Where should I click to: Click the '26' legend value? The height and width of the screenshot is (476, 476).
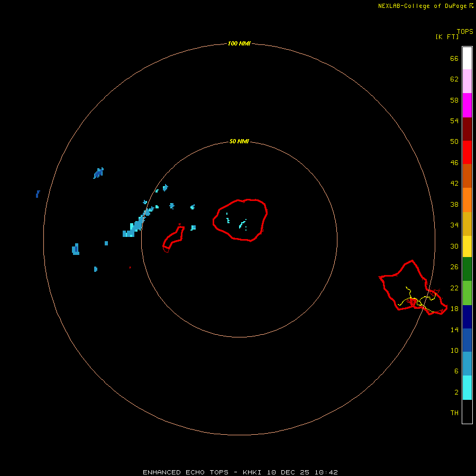454,267
